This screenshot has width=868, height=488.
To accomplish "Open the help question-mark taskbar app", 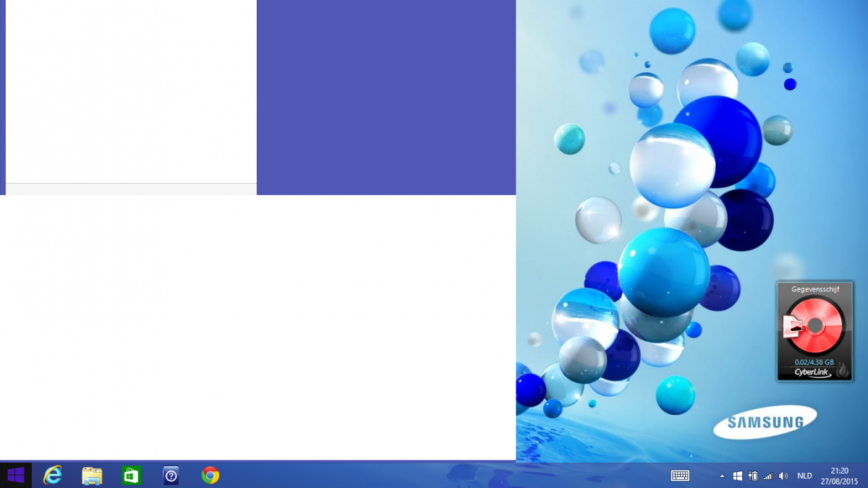I will (x=171, y=475).
